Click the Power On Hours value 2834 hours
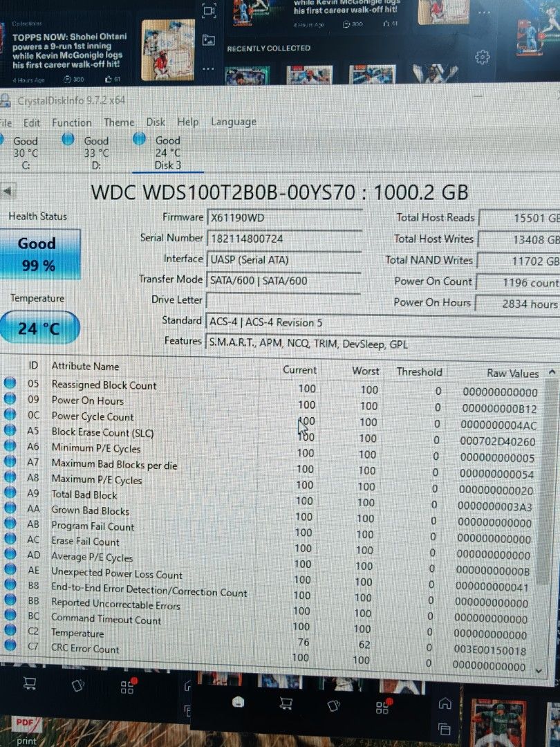Screen dimensions: 560x747 click(518, 304)
